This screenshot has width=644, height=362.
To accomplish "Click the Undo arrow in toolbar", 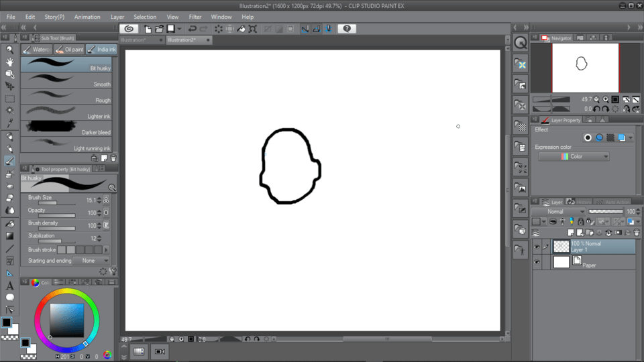I will coord(193,29).
